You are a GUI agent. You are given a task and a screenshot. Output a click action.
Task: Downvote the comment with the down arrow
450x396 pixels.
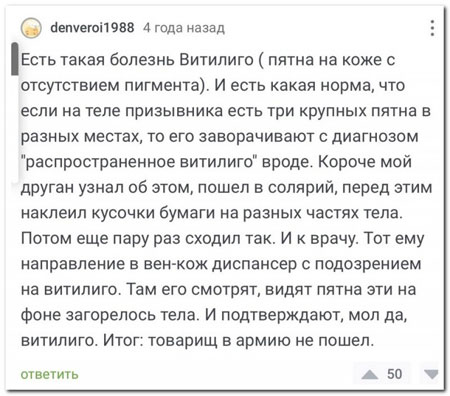[431, 374]
